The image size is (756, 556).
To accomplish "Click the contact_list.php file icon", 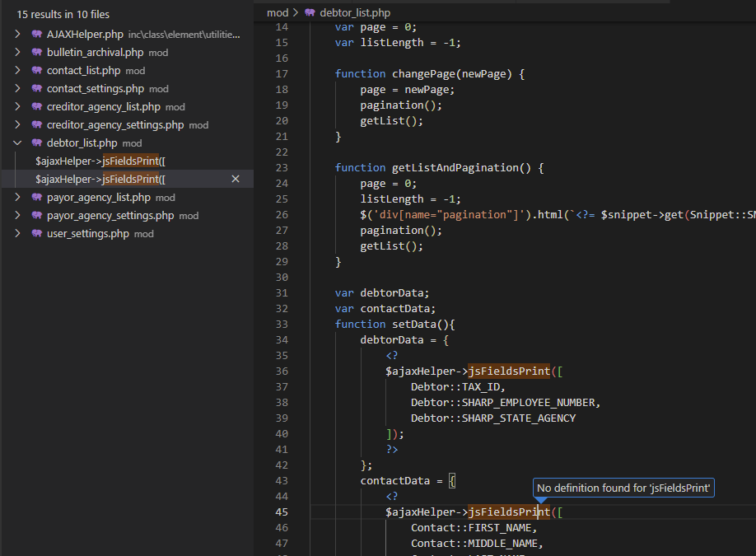I will [x=37, y=71].
